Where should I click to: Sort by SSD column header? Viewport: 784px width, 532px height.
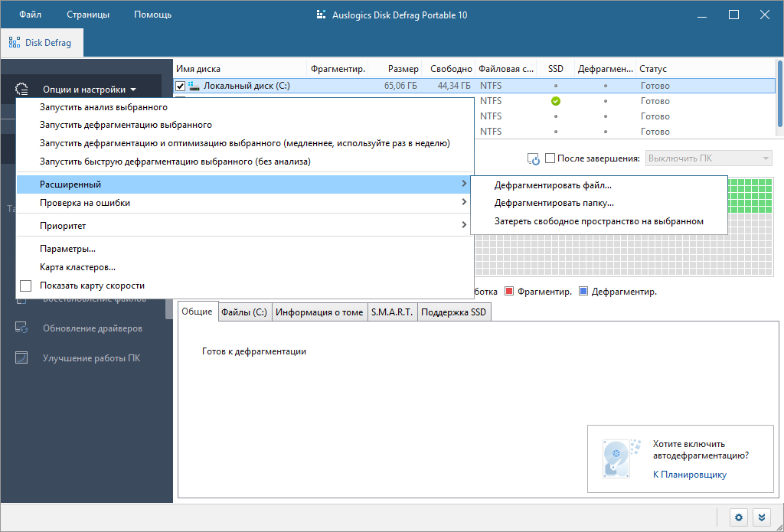point(556,69)
